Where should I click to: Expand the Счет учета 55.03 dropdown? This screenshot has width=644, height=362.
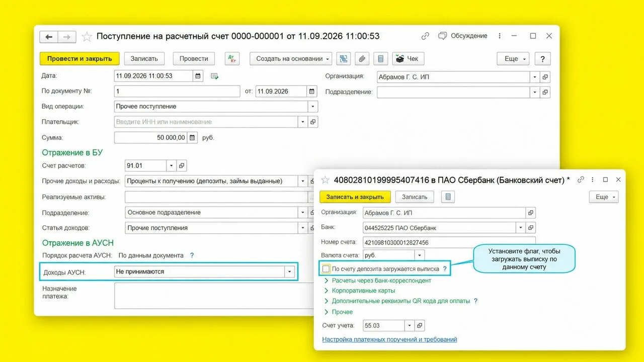(x=410, y=325)
